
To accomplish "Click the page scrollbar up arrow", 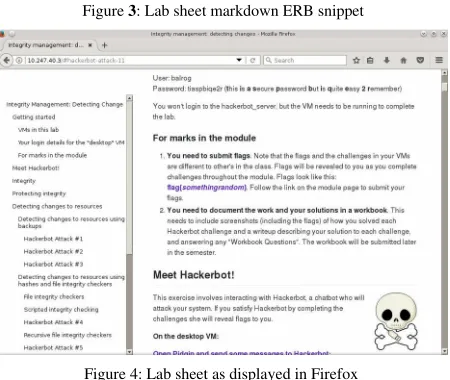I will tap(444, 73).
